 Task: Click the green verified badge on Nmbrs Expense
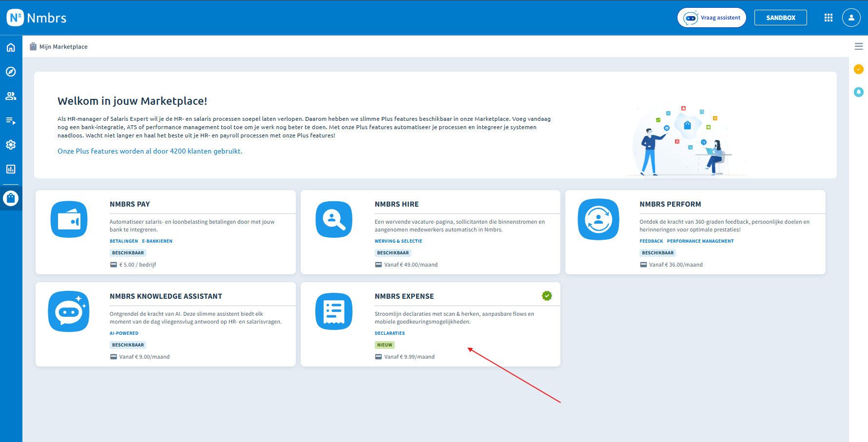click(x=547, y=296)
